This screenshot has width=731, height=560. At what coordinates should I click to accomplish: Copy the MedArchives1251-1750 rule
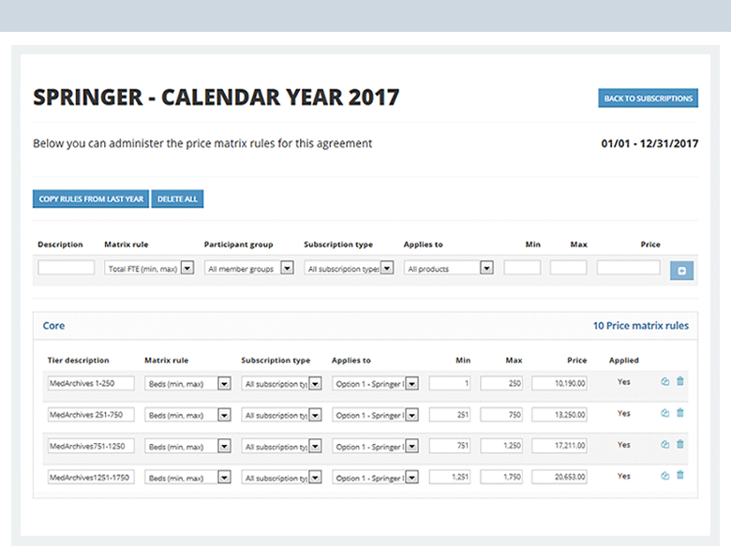(664, 476)
